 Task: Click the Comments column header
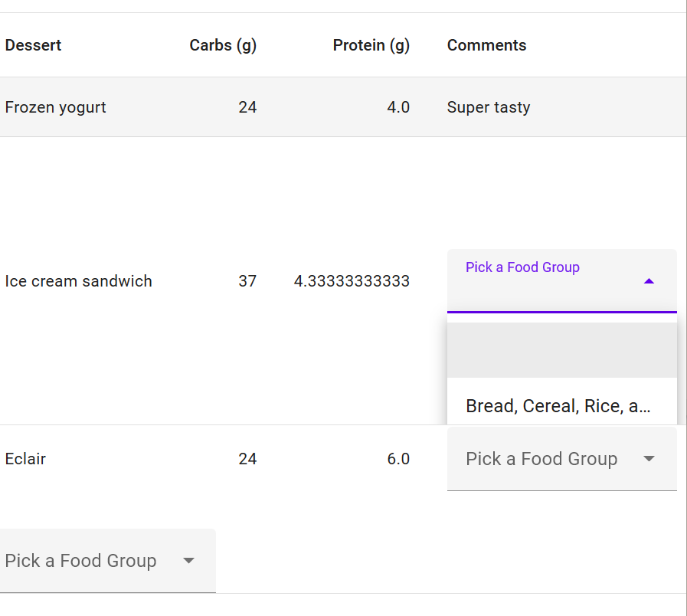pos(486,45)
